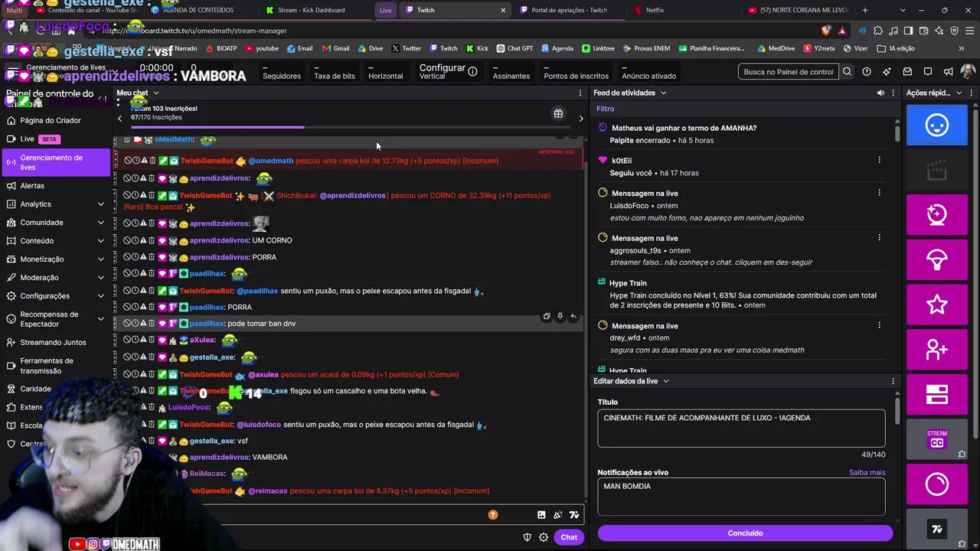Open the help question mark icon
Image resolution: width=980 pixels, height=551 pixels.
click(867, 71)
